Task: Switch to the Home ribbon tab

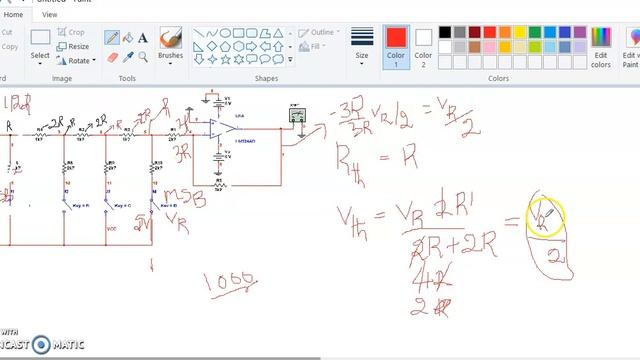Action: 13,15
